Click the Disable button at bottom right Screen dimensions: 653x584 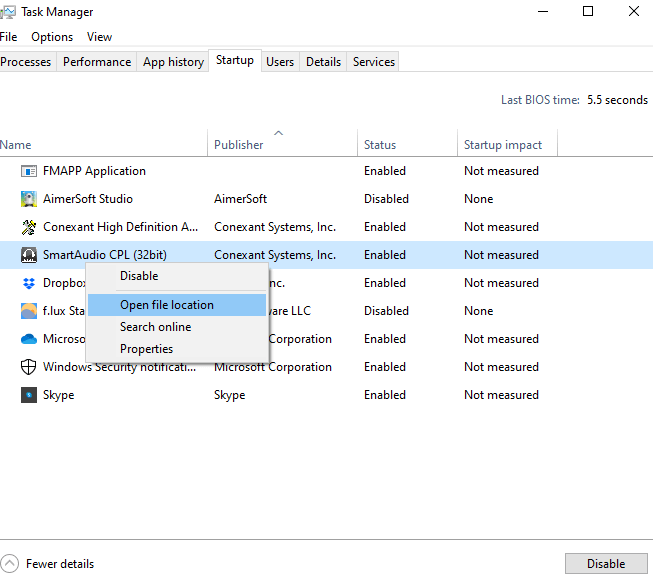point(606,564)
